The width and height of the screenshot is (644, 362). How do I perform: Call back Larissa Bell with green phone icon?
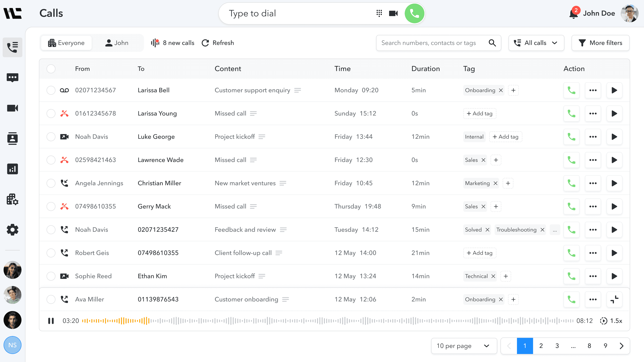coord(571,90)
